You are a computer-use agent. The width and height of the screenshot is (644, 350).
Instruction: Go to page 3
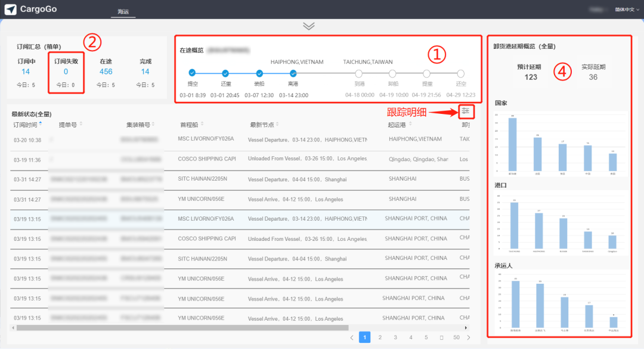click(x=395, y=337)
